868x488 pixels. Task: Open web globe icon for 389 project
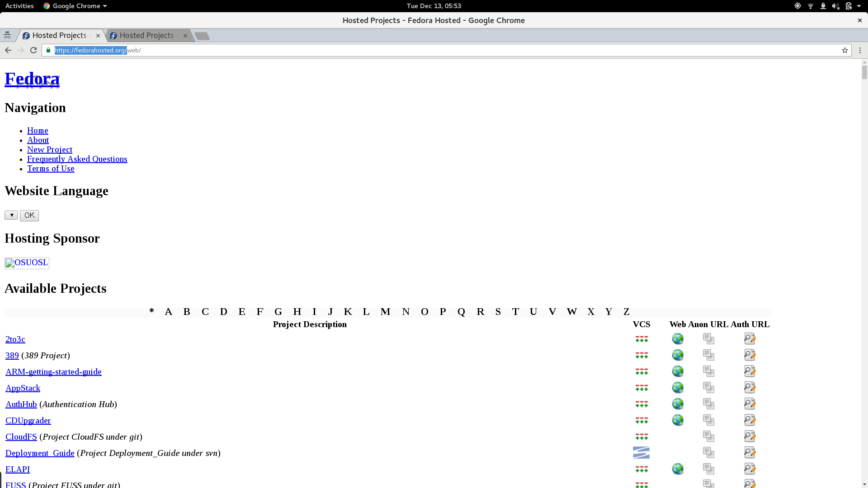(x=678, y=355)
